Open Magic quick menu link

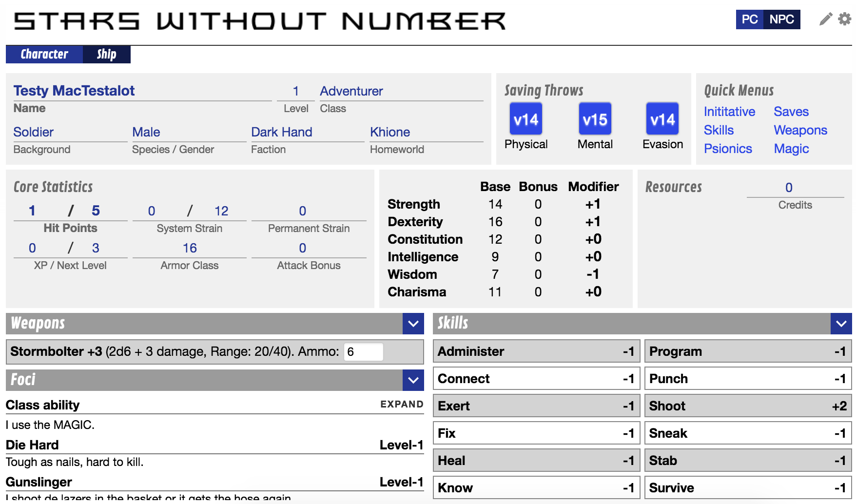pos(791,149)
